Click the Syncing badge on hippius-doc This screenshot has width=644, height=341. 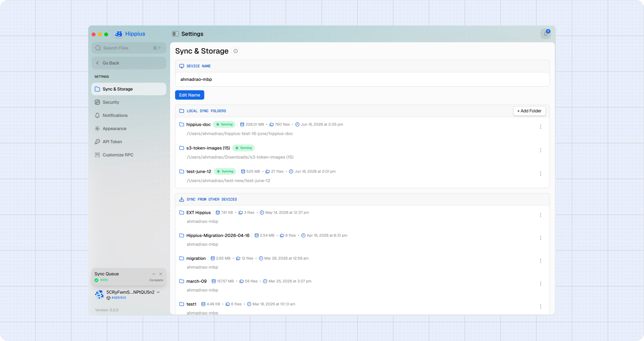coord(224,124)
